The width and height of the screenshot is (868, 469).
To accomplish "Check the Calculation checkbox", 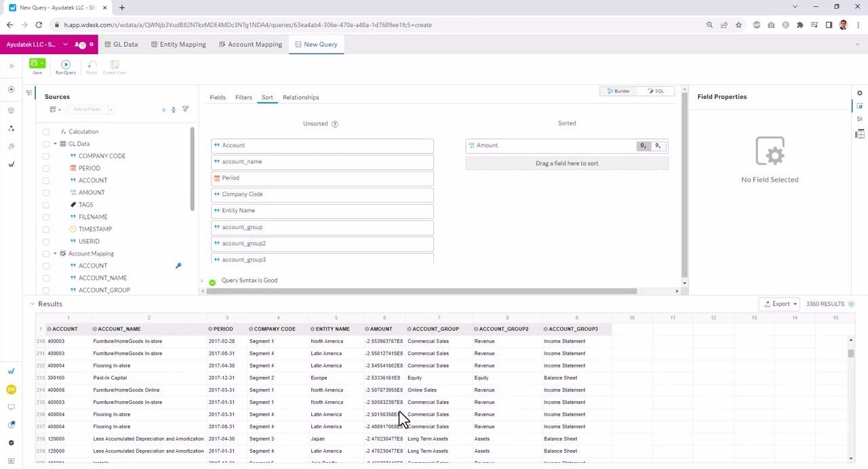I will pos(46,131).
